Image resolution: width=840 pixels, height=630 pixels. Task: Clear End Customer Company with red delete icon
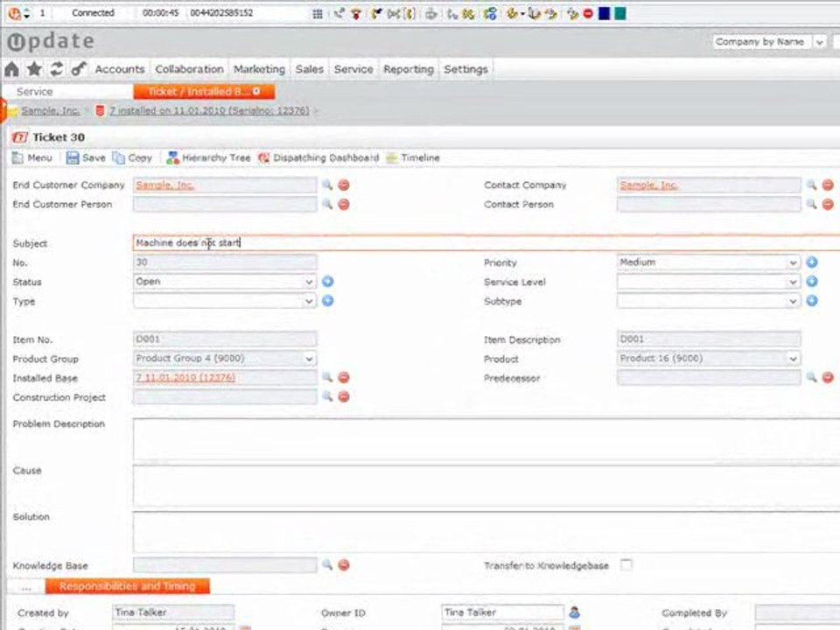tap(344, 185)
